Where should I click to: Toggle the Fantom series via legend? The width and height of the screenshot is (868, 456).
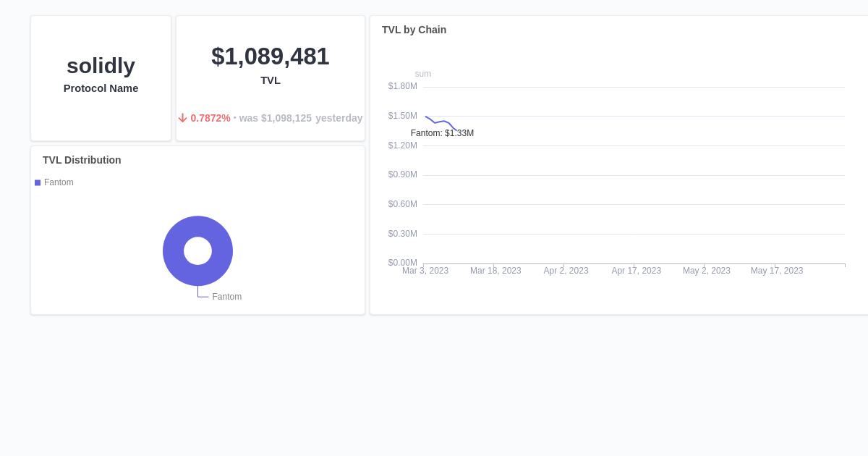tap(54, 182)
